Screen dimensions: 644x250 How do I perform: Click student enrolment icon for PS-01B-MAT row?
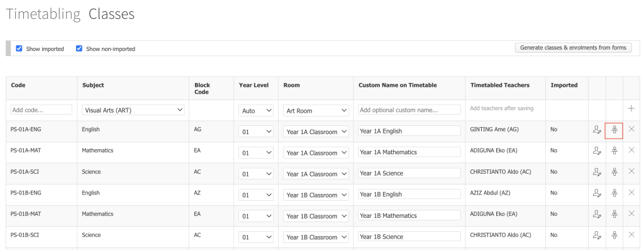click(614, 214)
